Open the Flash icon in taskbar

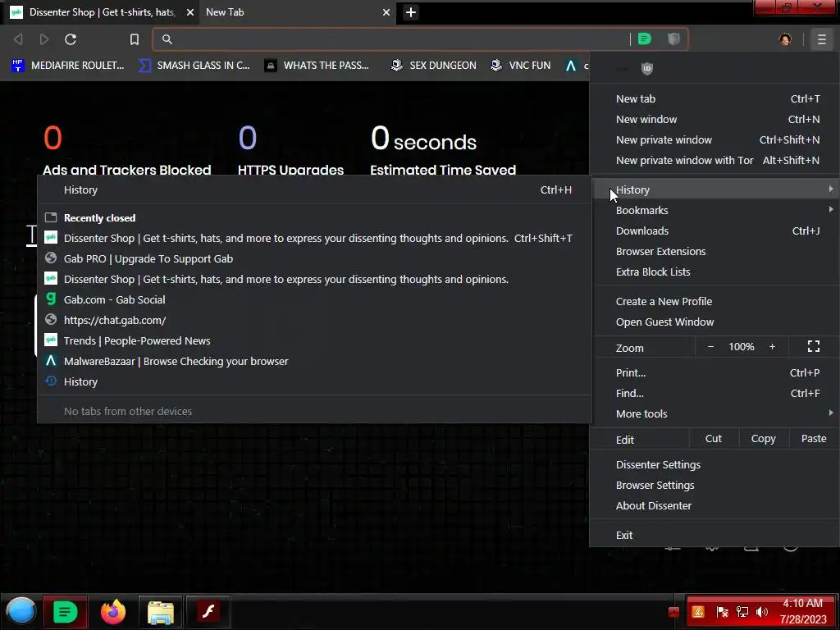click(208, 611)
